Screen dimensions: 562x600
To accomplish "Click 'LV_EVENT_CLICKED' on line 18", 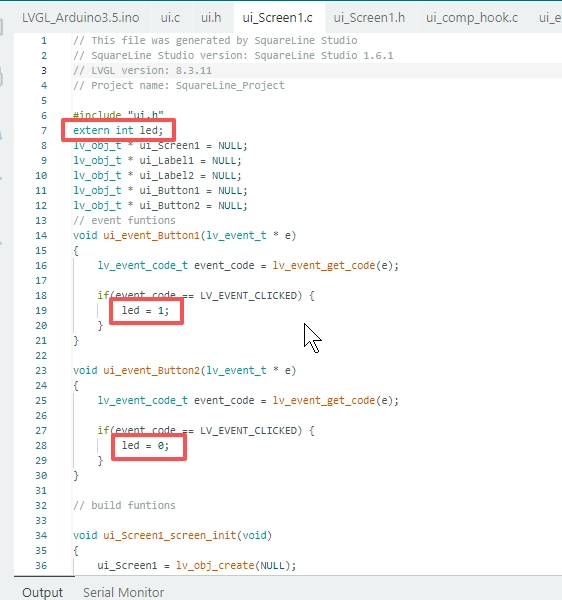I will [x=248, y=295].
